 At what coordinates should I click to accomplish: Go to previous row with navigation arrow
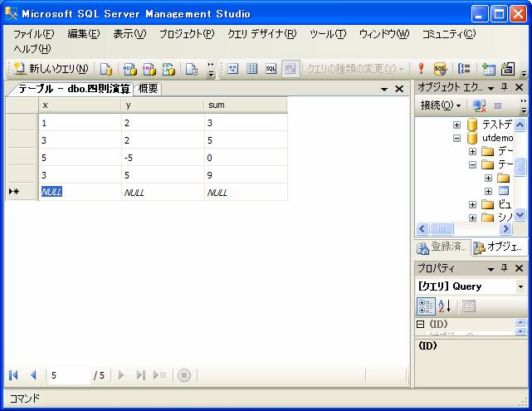33,375
